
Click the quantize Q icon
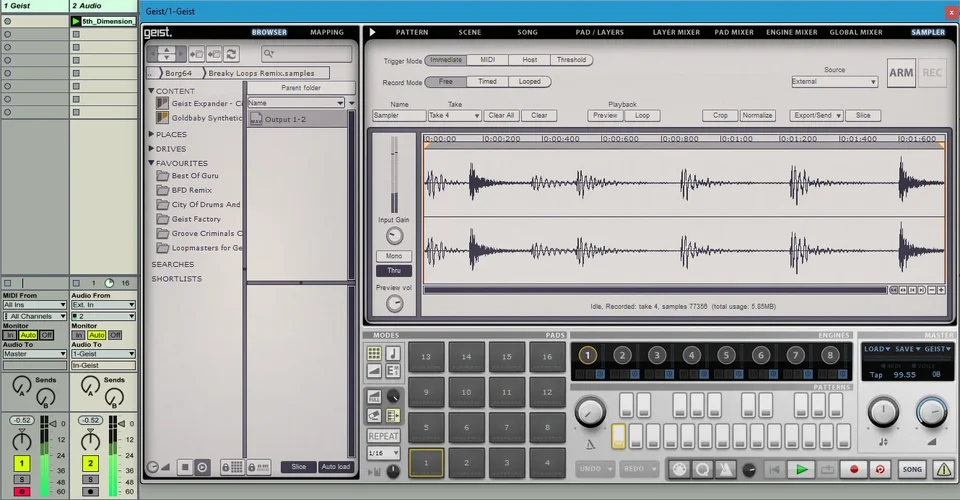[702, 469]
